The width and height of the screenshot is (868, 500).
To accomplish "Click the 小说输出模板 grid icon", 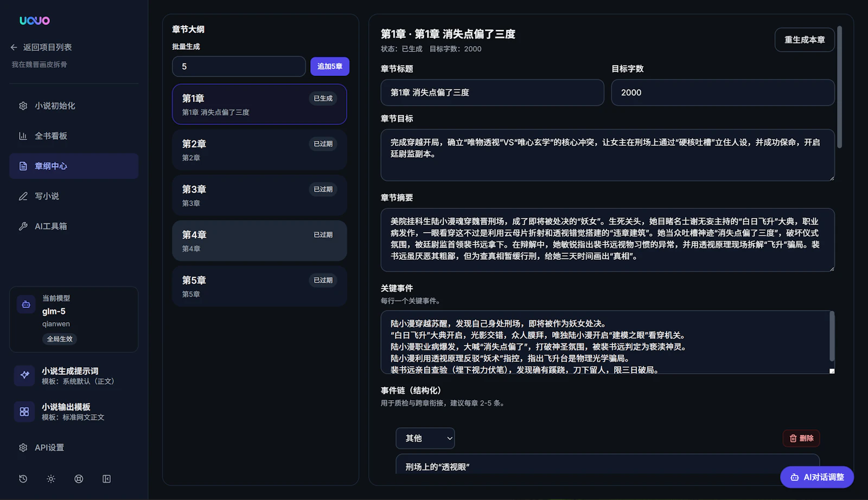I will [x=24, y=412].
